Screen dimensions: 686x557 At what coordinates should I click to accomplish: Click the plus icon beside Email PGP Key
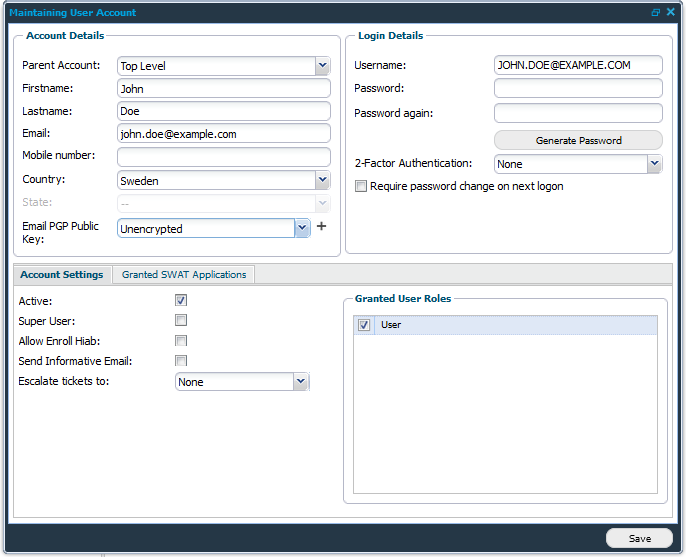tap(321, 227)
